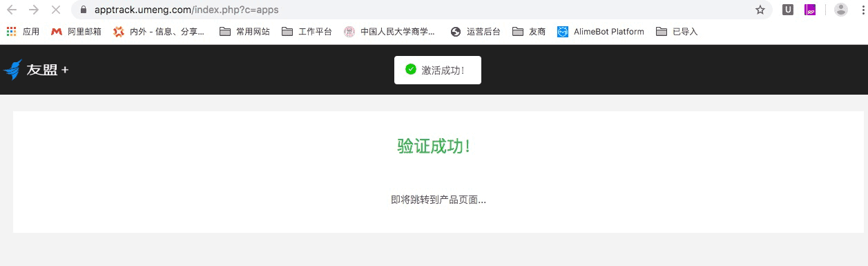The width and height of the screenshot is (868, 266).
Task: Open the purple RP extension icon
Action: point(810,10)
